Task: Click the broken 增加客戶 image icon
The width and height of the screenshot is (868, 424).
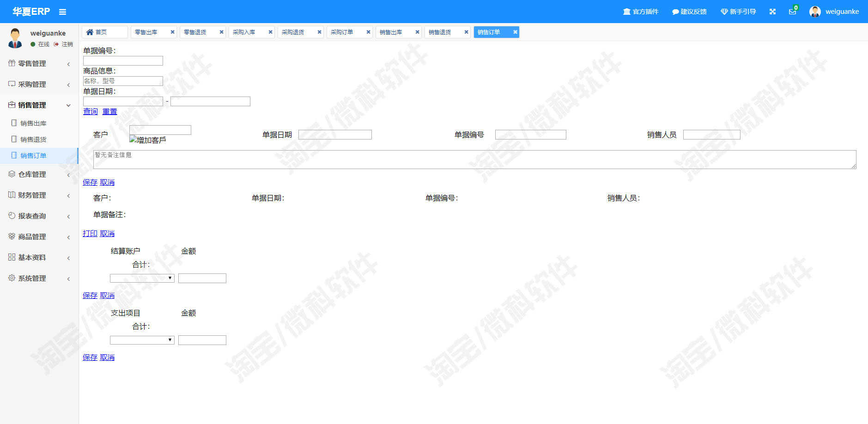Action: pyautogui.click(x=148, y=139)
